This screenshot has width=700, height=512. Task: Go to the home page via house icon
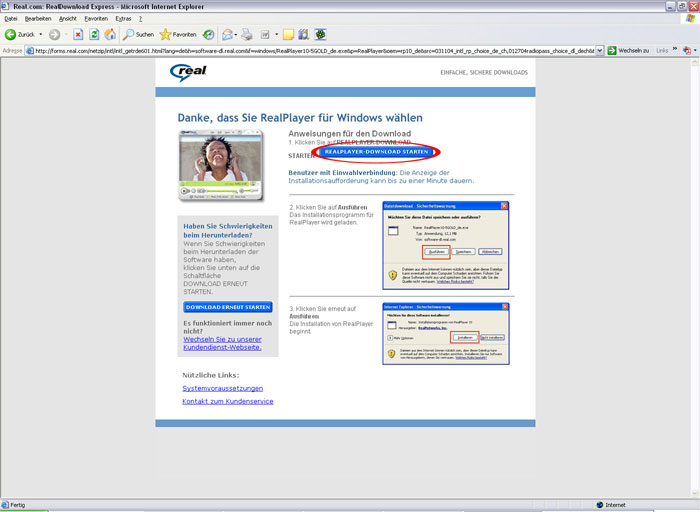[110, 34]
